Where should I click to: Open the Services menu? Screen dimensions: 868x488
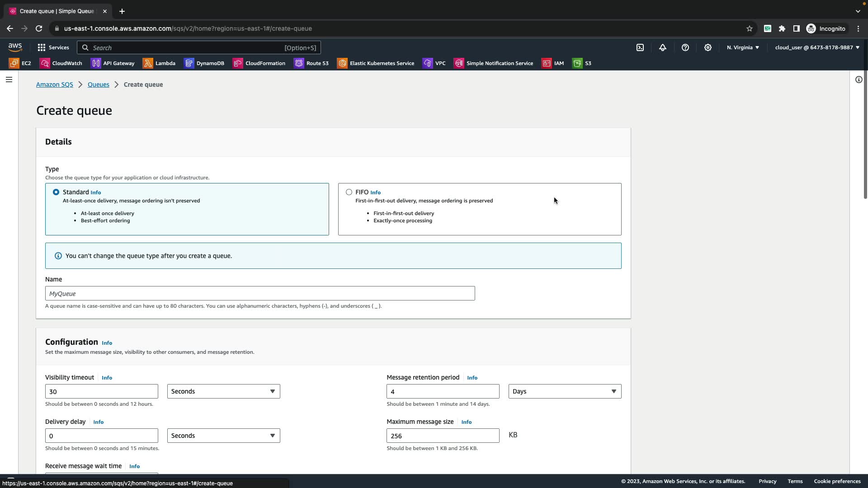(53, 47)
